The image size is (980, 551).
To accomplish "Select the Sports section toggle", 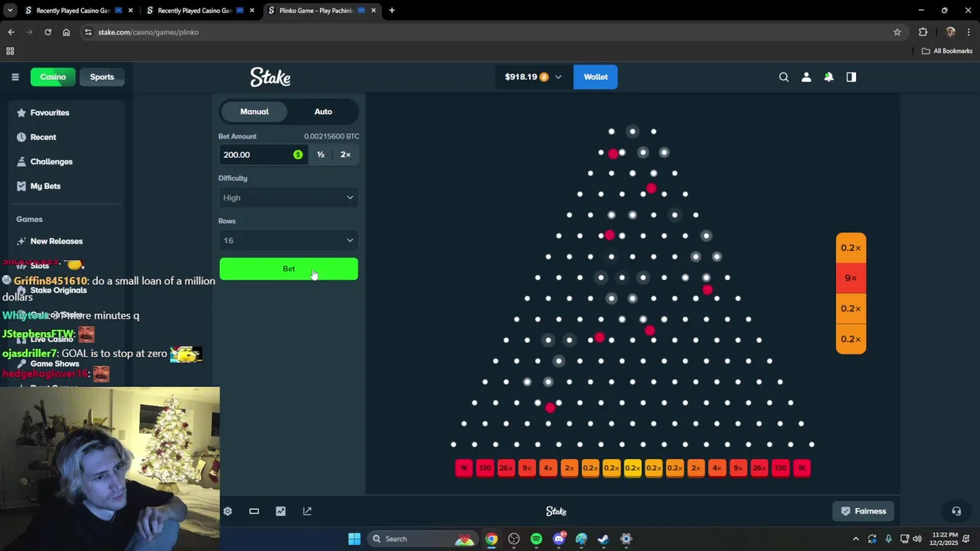I will point(102,77).
